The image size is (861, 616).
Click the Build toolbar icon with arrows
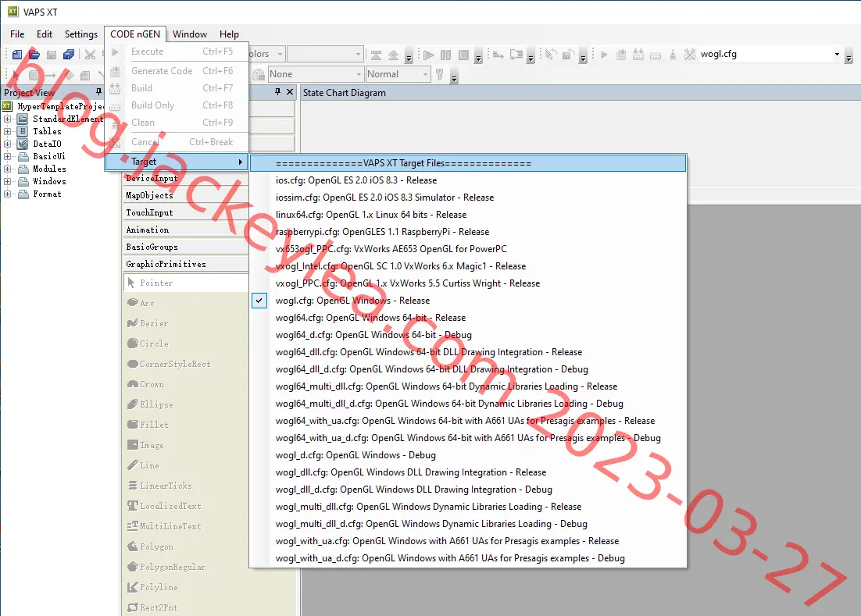(x=638, y=55)
